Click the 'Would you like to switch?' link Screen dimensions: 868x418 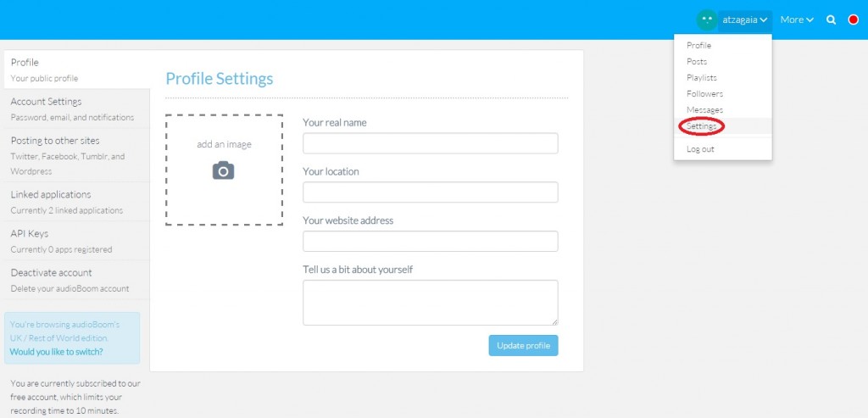click(x=56, y=352)
